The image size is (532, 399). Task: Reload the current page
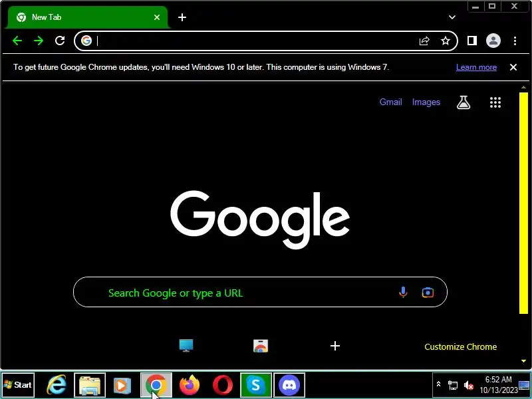(60, 41)
